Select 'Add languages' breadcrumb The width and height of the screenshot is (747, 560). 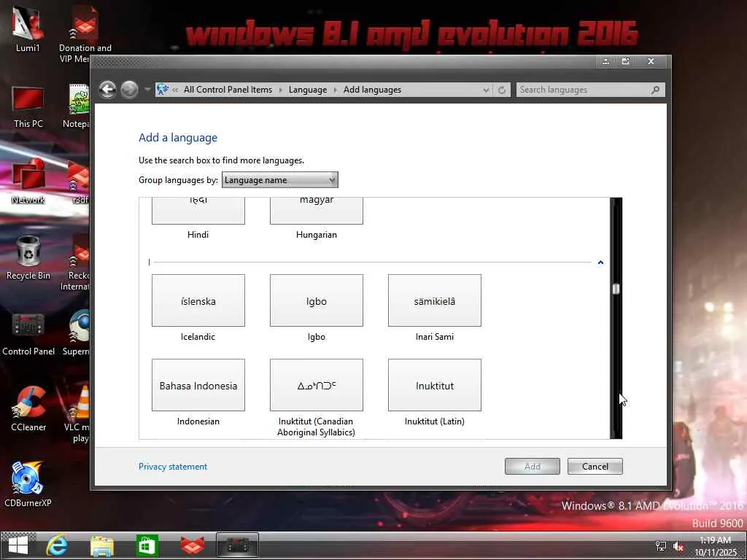[x=372, y=90]
